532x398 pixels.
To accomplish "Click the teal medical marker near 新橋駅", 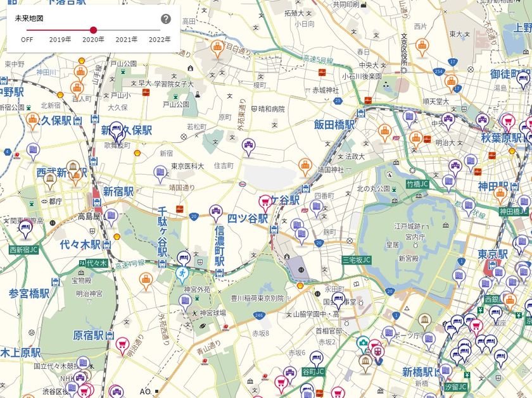I will [x=364, y=342].
